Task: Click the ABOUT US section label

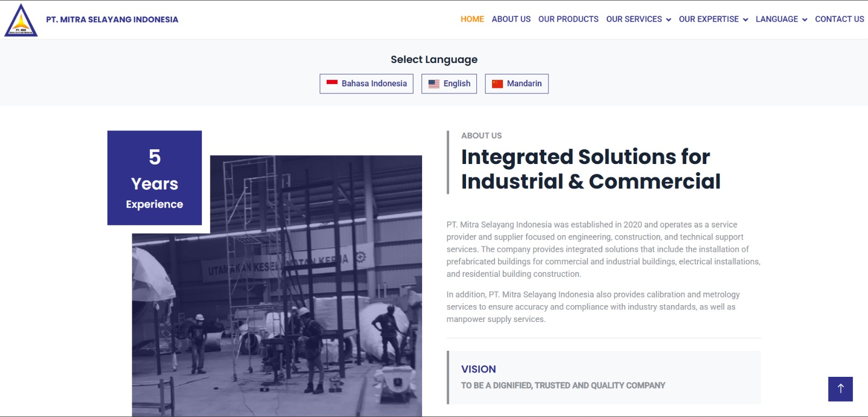Action: point(482,136)
